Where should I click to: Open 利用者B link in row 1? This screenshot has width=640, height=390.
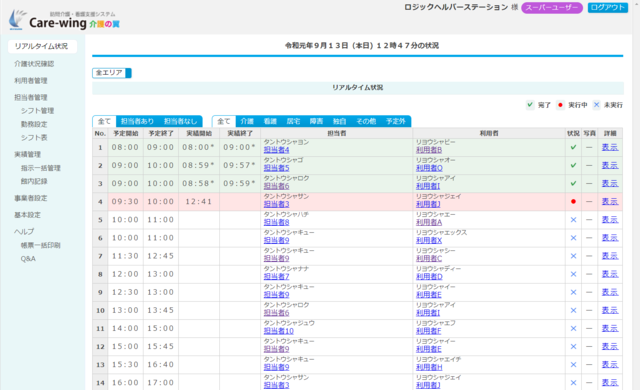click(x=429, y=150)
